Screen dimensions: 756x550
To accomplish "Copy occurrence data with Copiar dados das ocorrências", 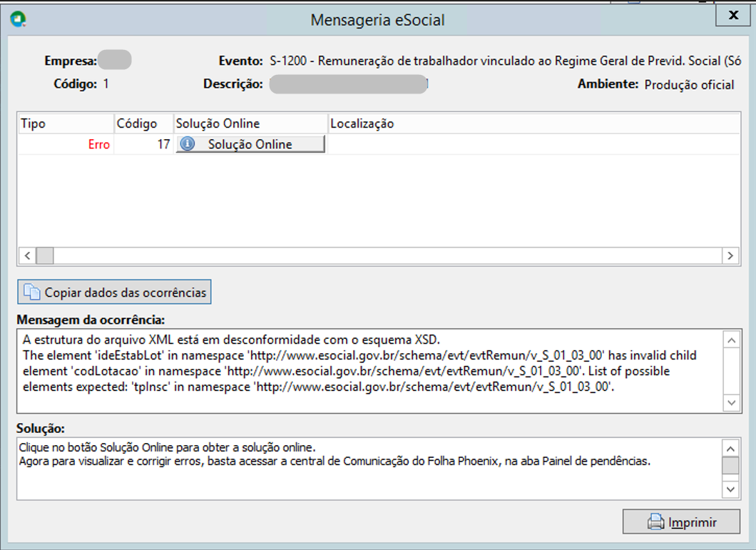I will [114, 292].
